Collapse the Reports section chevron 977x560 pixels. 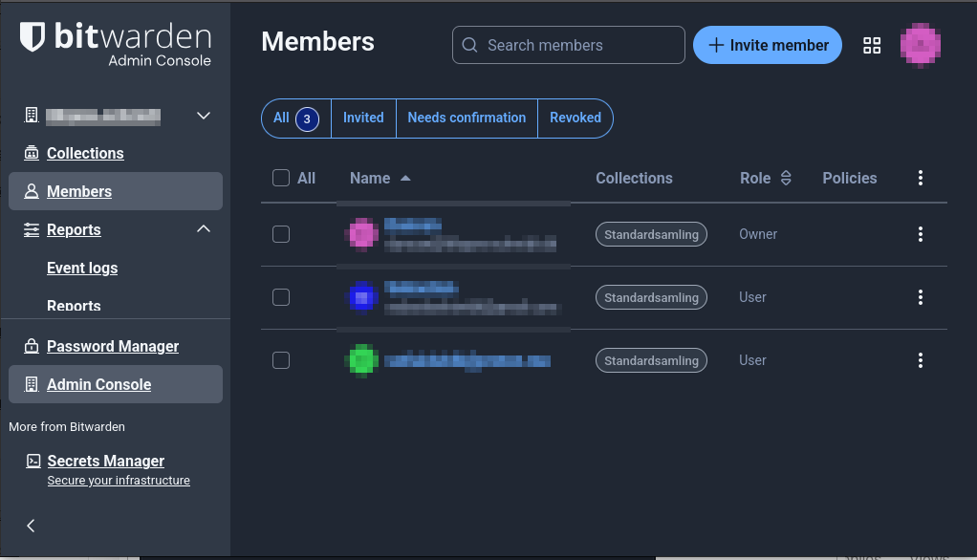point(204,229)
